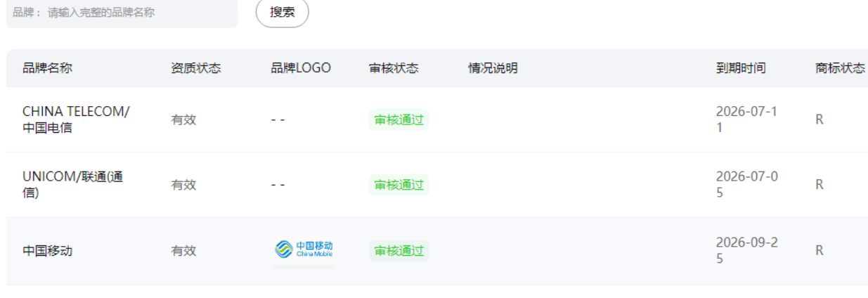Focus the 品牌 name input field
Viewport: 868px width, 298px height.
pos(141,13)
